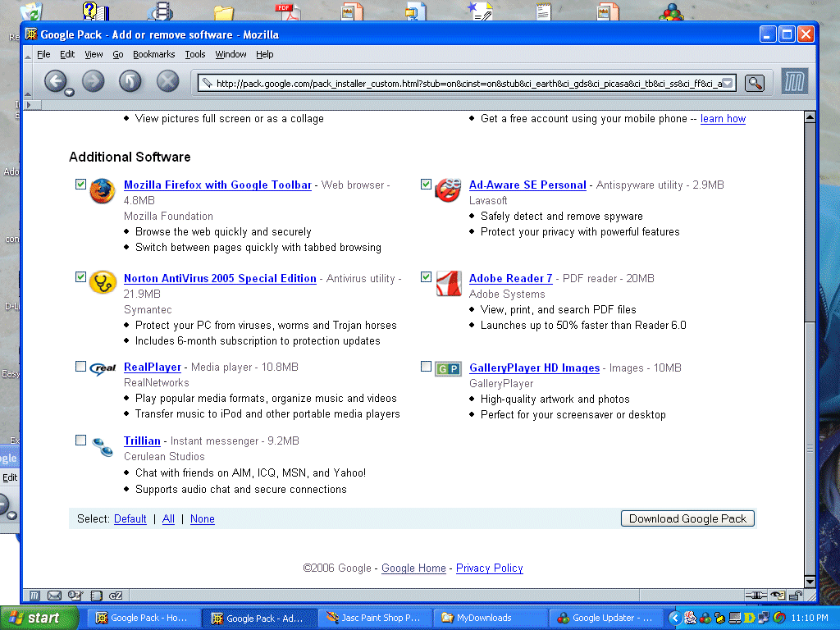Click the scrollbar up arrow
The width and height of the screenshot is (840, 630).
[810, 116]
